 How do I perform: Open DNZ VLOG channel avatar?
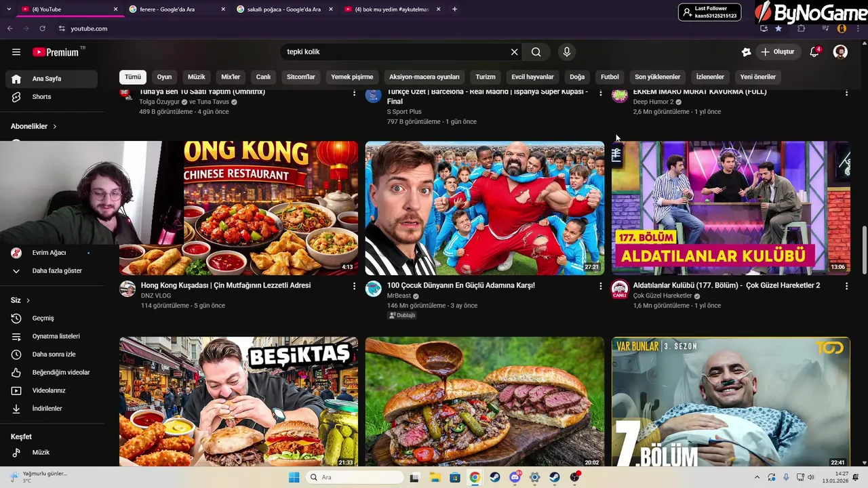[x=127, y=289]
